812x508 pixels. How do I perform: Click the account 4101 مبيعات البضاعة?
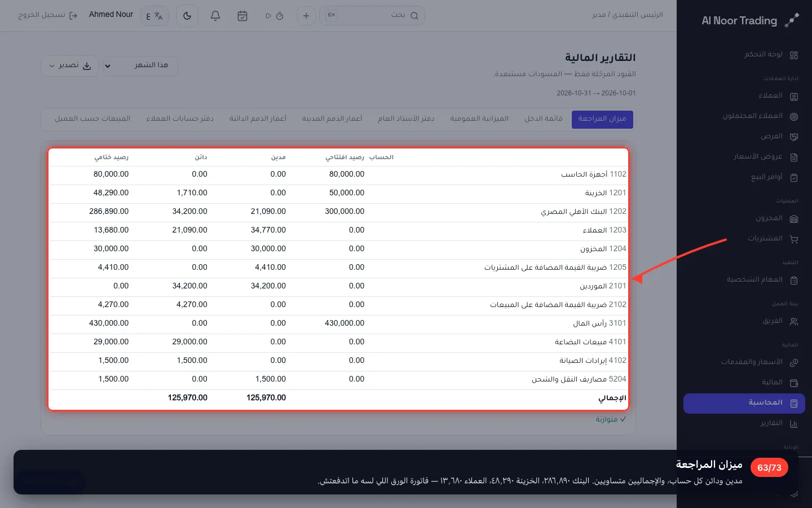[590, 342]
